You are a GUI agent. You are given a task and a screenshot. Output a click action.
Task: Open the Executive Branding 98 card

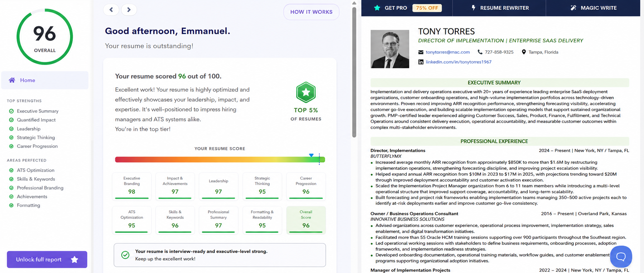(x=132, y=186)
